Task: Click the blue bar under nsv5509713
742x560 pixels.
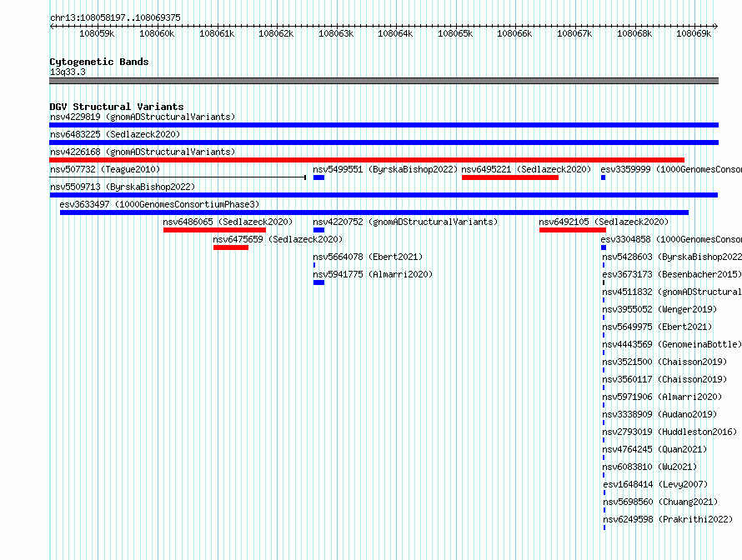Action: [384, 195]
